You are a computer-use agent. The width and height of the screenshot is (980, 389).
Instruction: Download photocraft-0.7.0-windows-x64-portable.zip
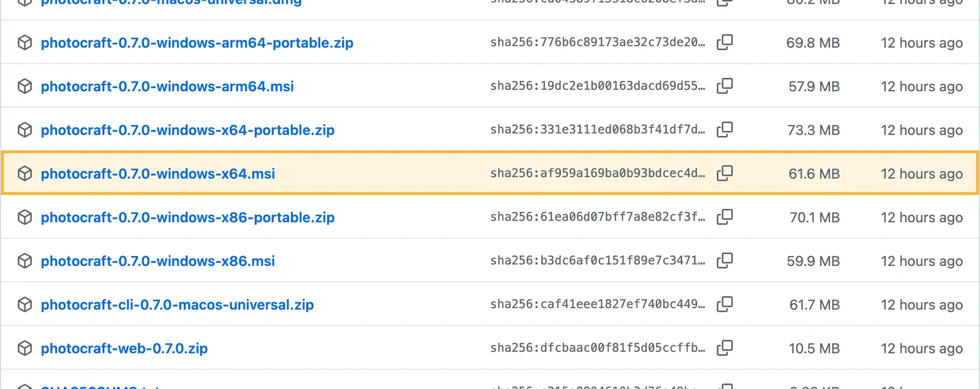coord(187,130)
